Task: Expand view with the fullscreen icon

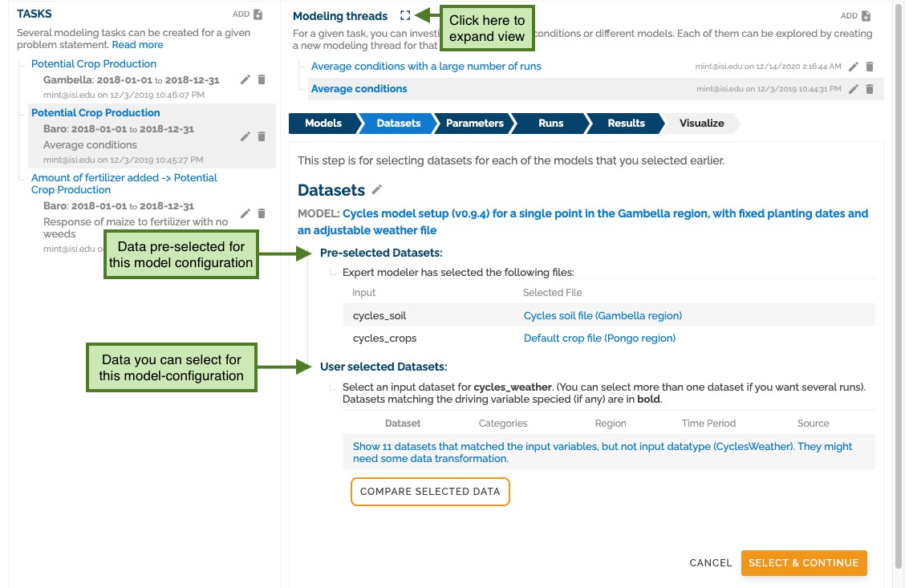Action: point(405,16)
